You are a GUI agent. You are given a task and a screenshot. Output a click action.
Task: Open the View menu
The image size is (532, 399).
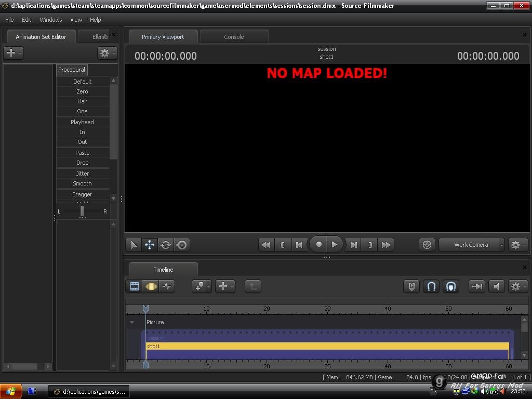click(76, 20)
